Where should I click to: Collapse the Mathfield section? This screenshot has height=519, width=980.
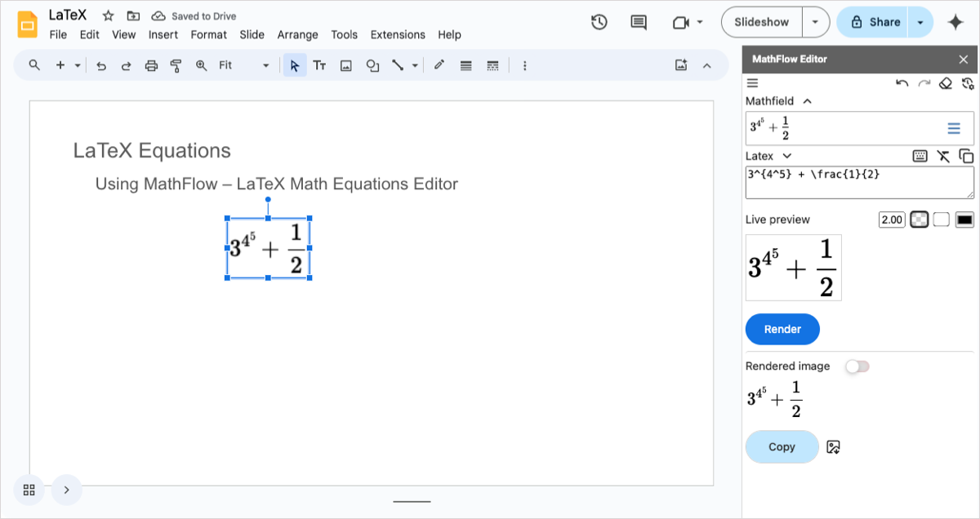(808, 101)
